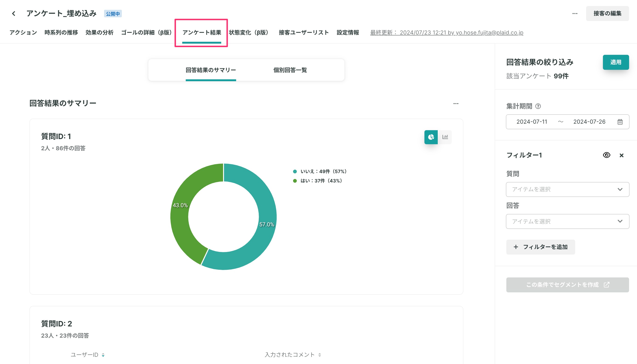Image resolution: width=637 pixels, height=364 pixels.
Task: Click the 23人・23件の回答 text
Action: [65, 336]
